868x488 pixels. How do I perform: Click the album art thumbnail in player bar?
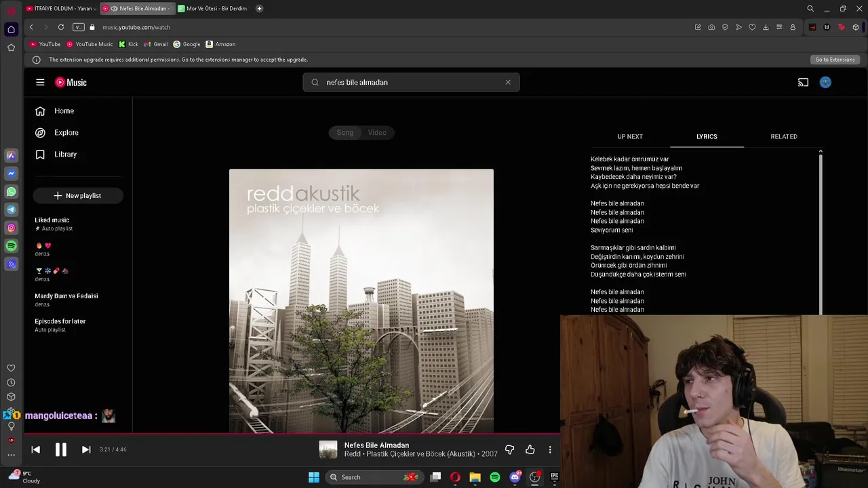click(328, 449)
